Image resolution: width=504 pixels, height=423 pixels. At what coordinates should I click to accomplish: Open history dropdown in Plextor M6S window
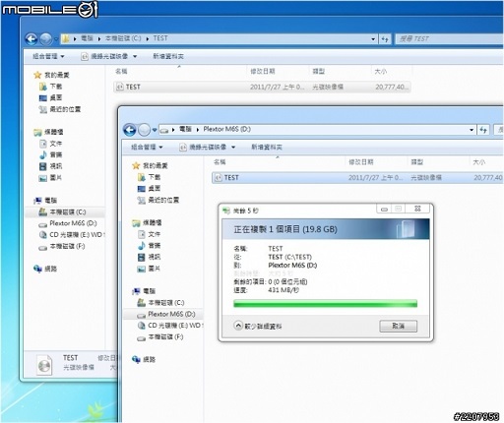155,130
